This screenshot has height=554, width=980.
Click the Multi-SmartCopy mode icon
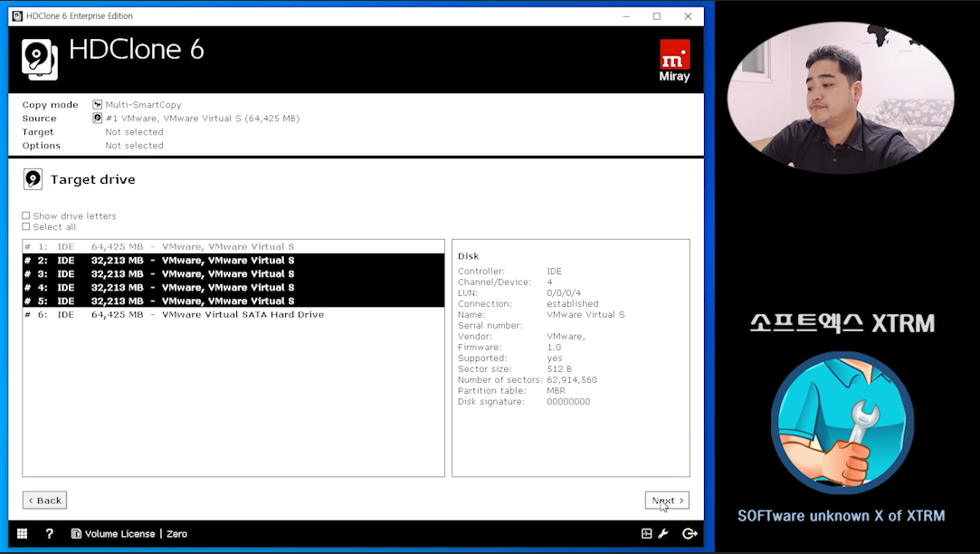97,104
